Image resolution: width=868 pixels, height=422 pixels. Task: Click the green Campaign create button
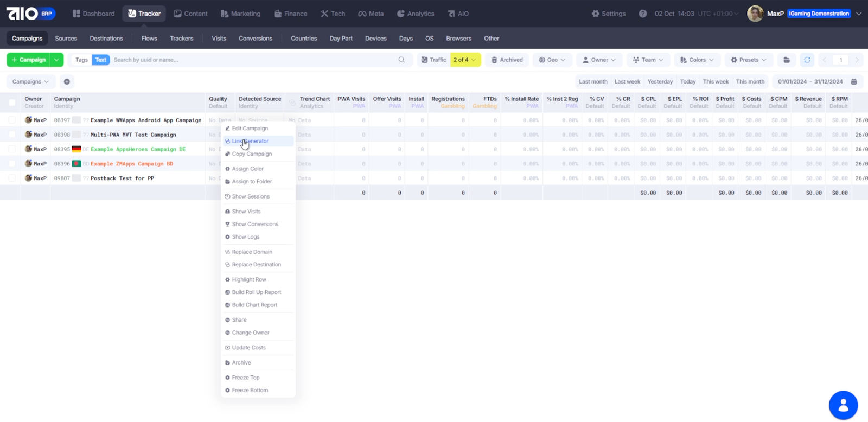(x=28, y=60)
